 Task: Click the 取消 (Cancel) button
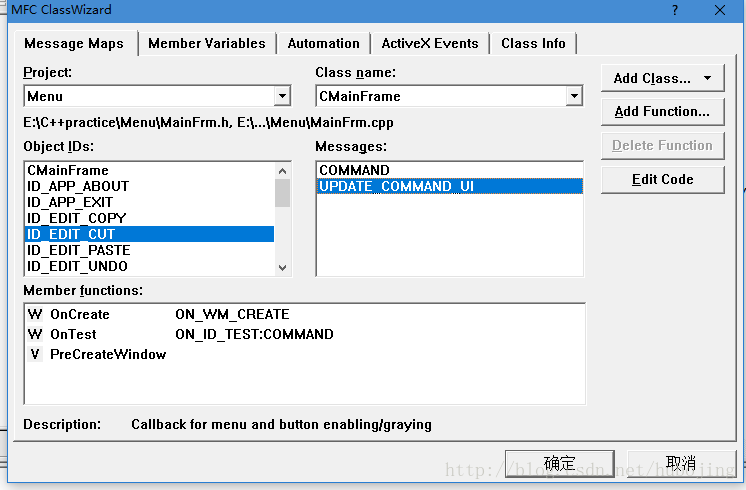point(681,463)
